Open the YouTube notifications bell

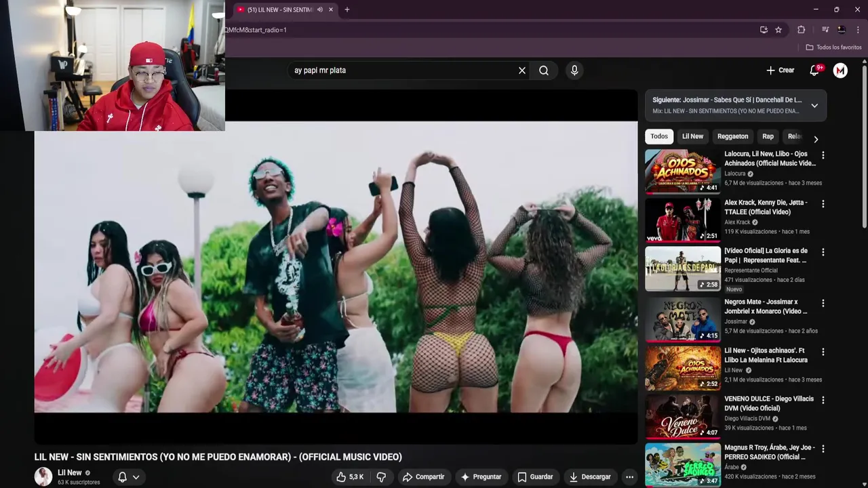coord(815,70)
